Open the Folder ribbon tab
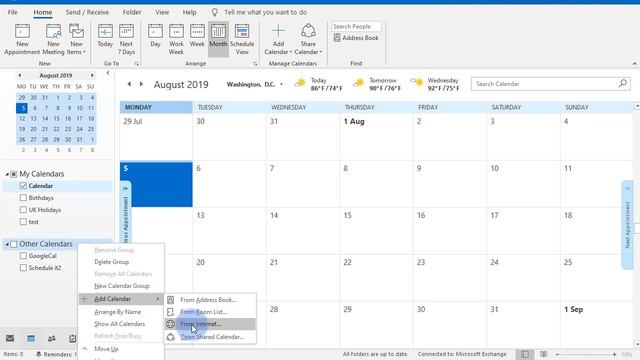The height and width of the screenshot is (360, 640). click(x=132, y=12)
